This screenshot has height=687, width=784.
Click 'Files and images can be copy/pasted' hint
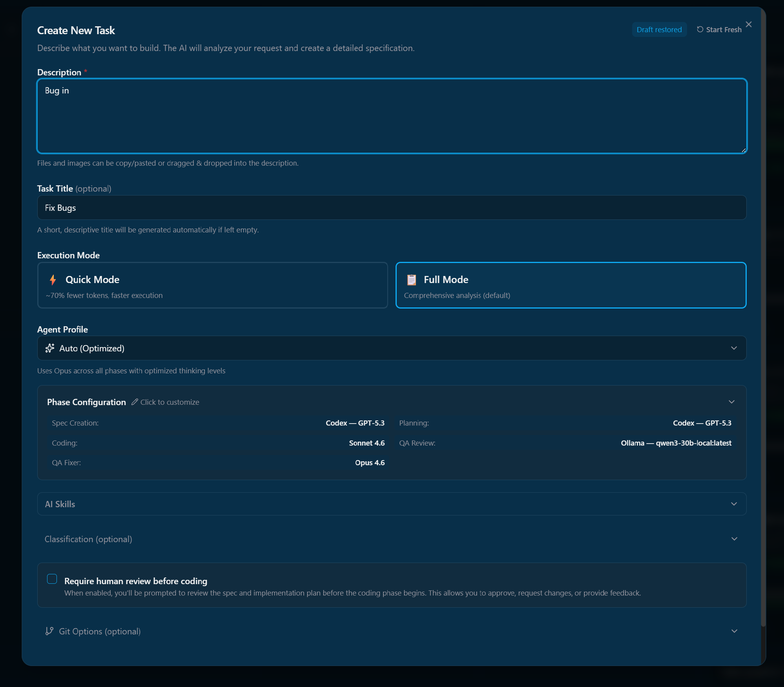coord(168,163)
